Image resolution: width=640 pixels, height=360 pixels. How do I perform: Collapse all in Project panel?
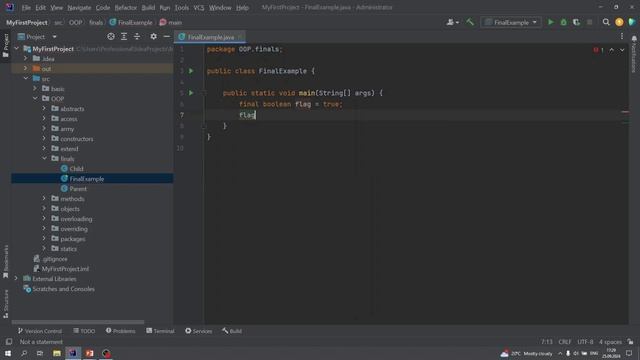coord(137,37)
